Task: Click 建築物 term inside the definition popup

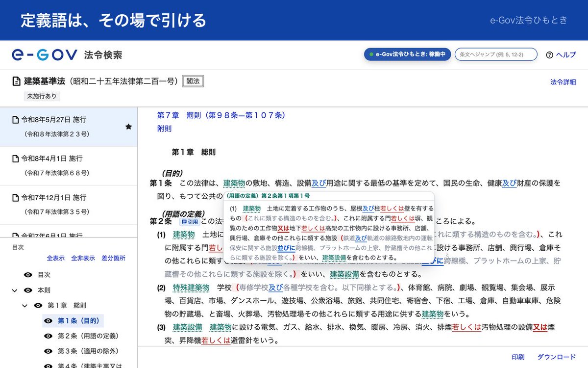Action: click(x=252, y=209)
